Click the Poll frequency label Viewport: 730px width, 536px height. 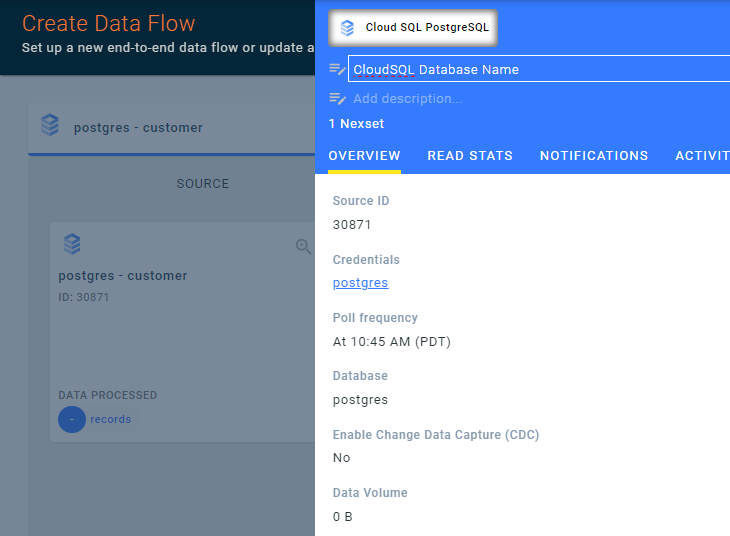click(375, 318)
